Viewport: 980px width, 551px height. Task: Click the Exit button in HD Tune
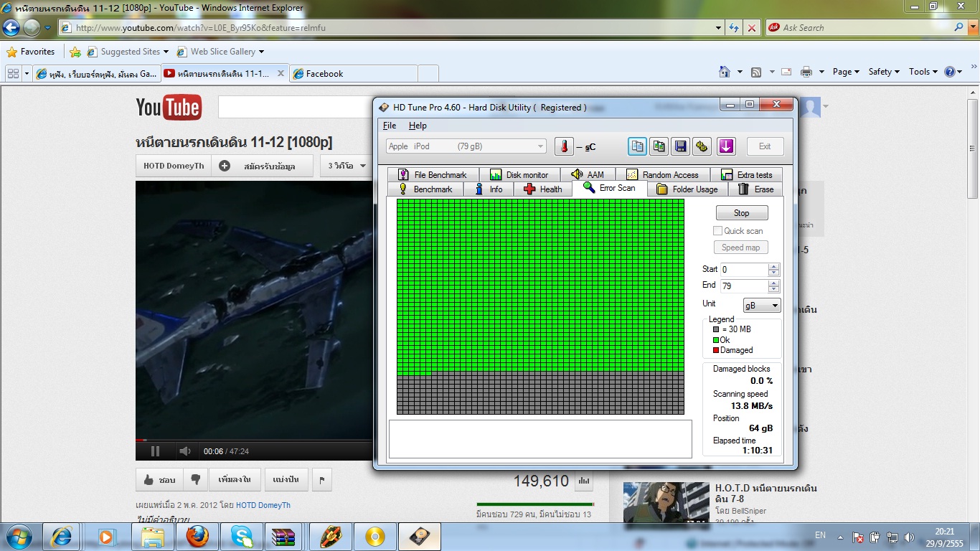pyautogui.click(x=765, y=146)
